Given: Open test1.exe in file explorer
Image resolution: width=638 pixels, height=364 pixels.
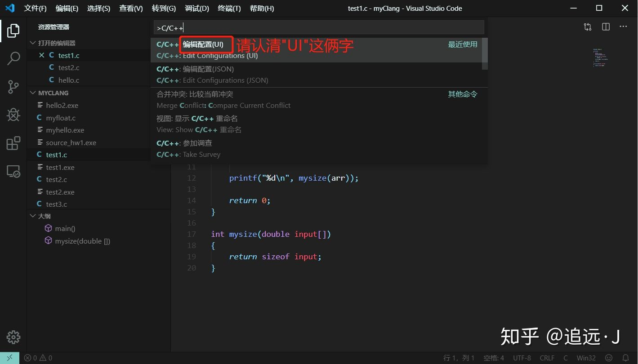Looking at the screenshot, I should click(60, 167).
